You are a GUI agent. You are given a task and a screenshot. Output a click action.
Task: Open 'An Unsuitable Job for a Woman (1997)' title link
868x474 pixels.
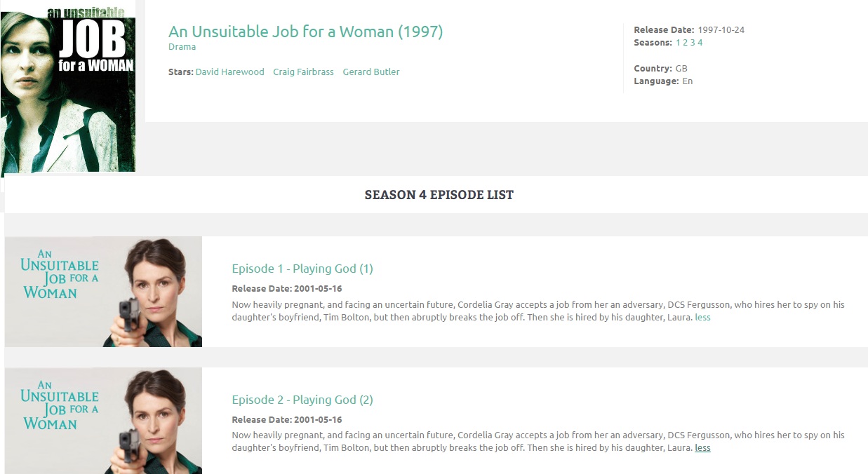pos(305,32)
